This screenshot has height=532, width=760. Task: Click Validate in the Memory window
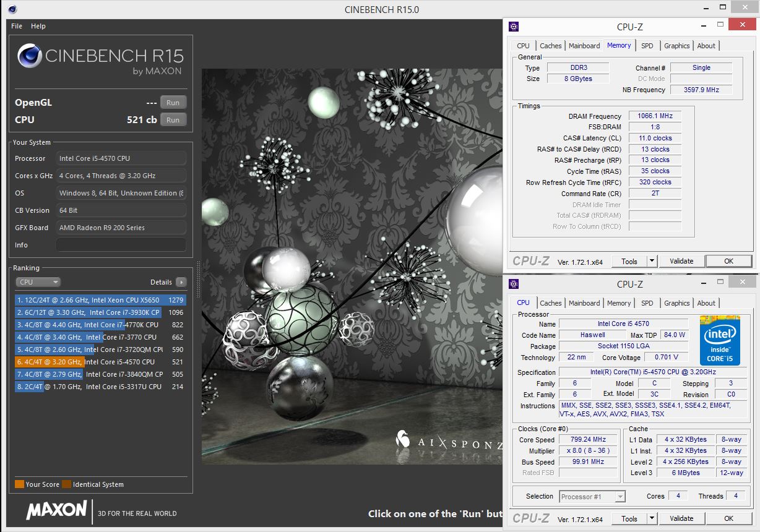click(681, 261)
